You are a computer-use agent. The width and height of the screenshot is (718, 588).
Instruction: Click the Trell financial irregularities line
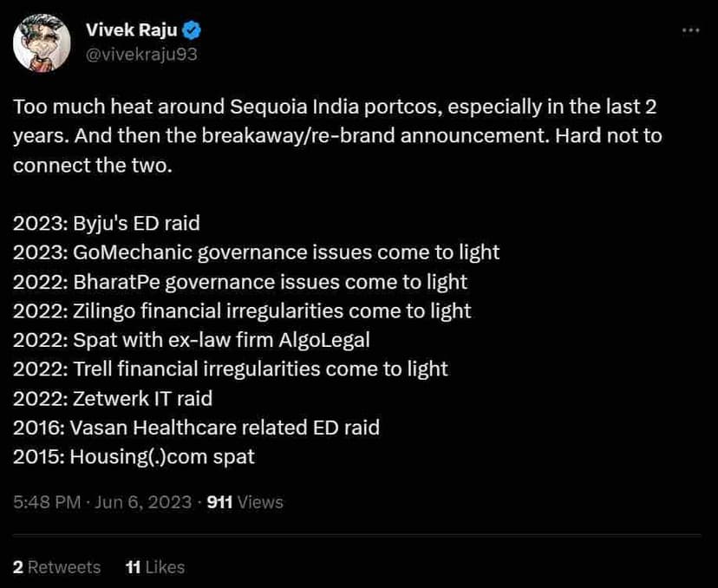231,368
